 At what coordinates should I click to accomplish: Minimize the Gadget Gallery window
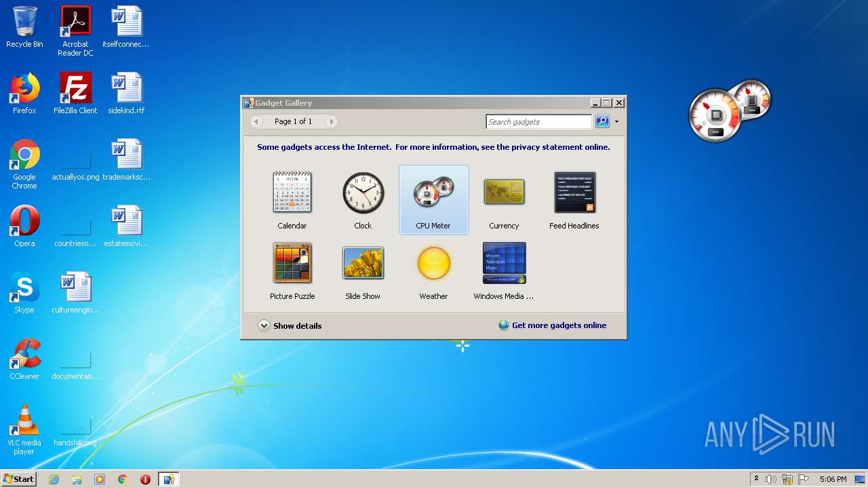point(595,103)
